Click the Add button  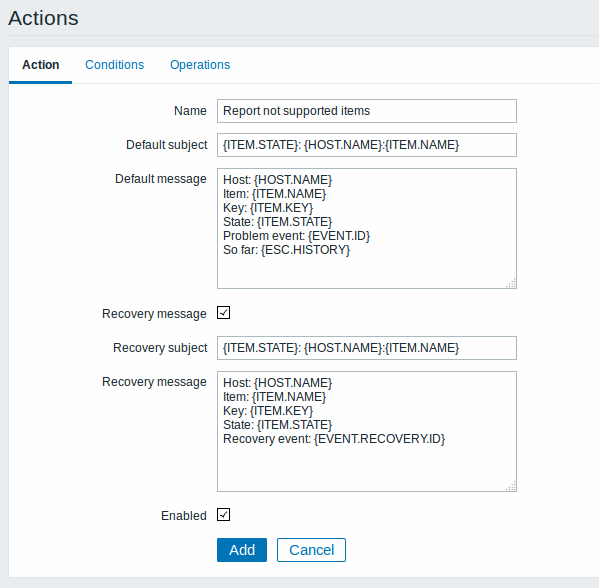click(242, 550)
